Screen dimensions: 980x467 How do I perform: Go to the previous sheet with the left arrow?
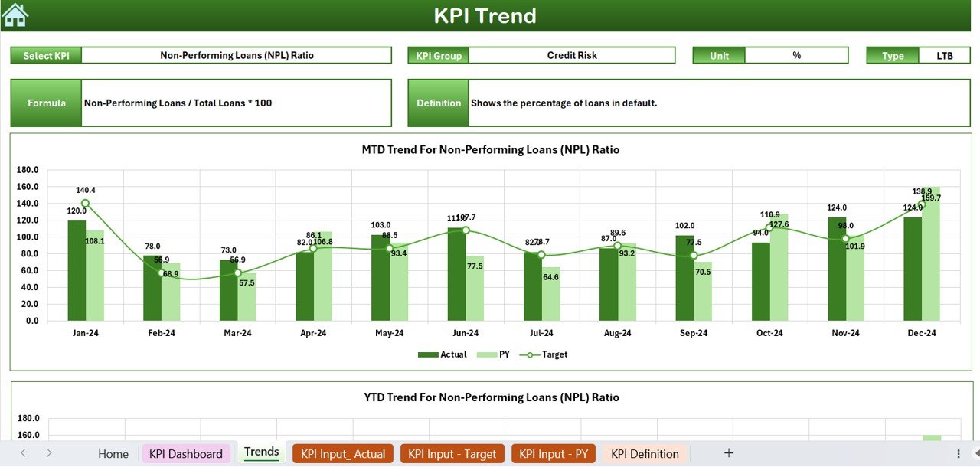pos(23,453)
